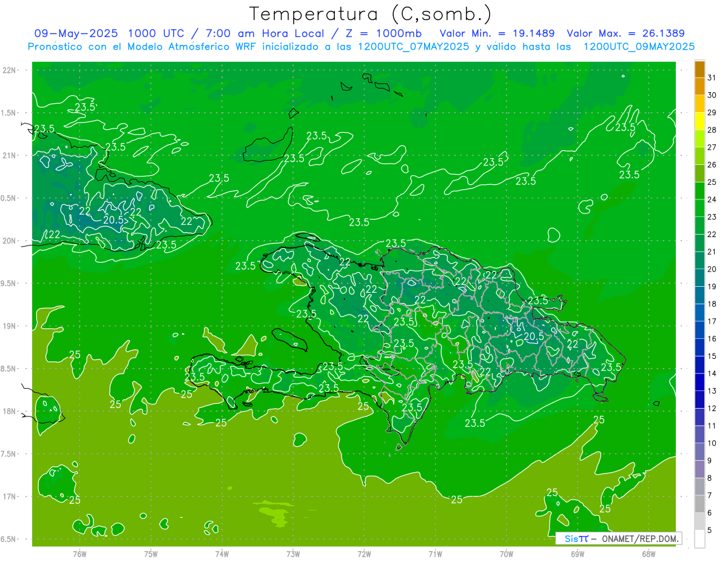Click initialization time "1200UTC_07MAY2025"
Screen dimensions: 728x562
pos(413,47)
